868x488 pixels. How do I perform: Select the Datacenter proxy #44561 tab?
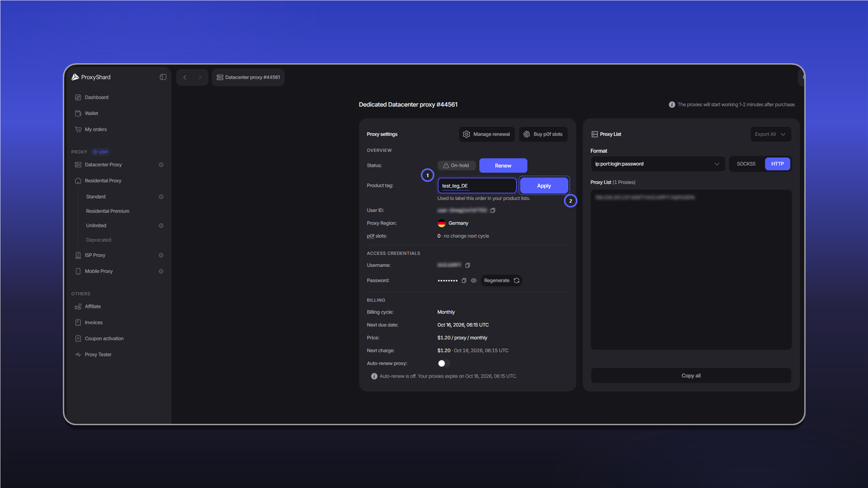248,77
